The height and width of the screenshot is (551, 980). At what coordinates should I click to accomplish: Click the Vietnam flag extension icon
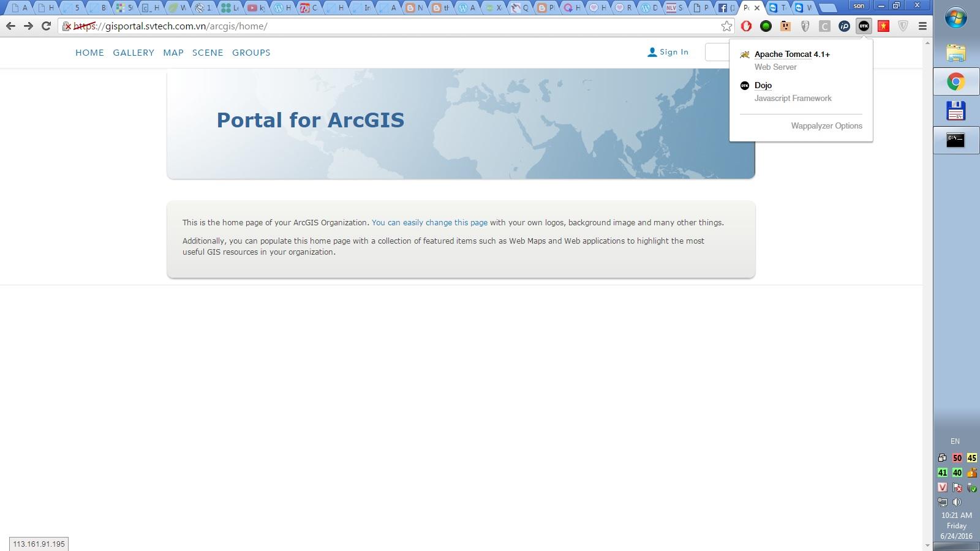pyautogui.click(x=883, y=26)
